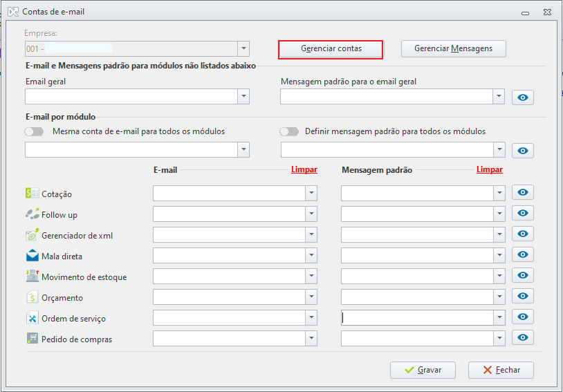
Task: Click the Follow up module icon
Action: [32, 215]
